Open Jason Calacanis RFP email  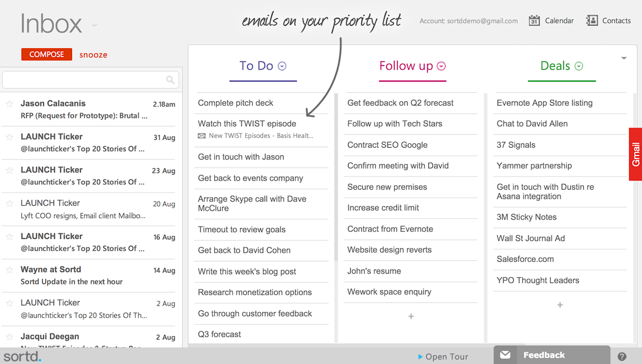[x=89, y=110]
